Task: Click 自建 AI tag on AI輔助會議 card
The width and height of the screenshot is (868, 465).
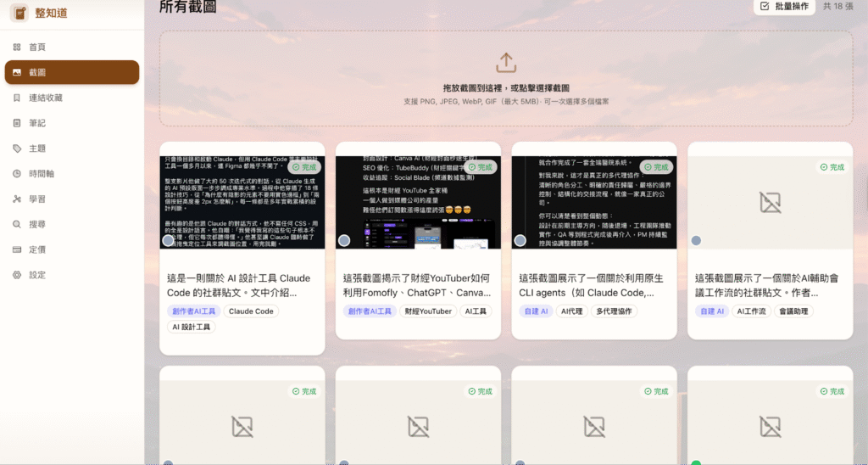Action: point(712,311)
